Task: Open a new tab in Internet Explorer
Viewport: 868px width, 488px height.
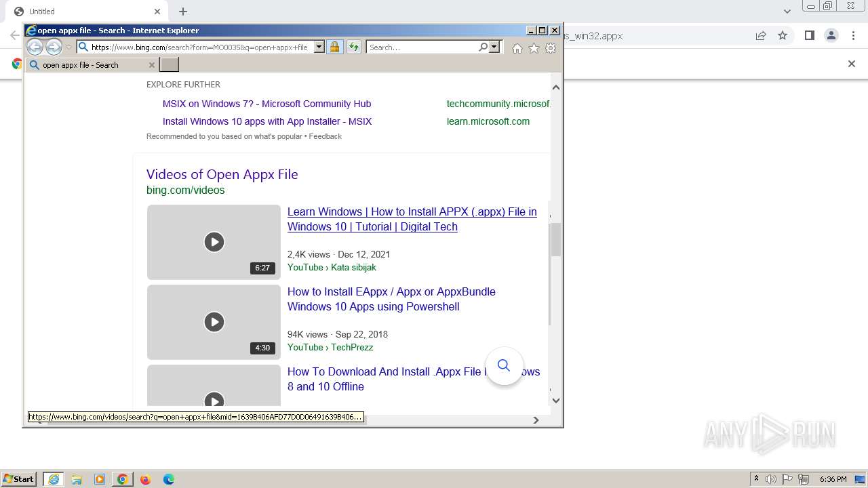Action: (169, 64)
